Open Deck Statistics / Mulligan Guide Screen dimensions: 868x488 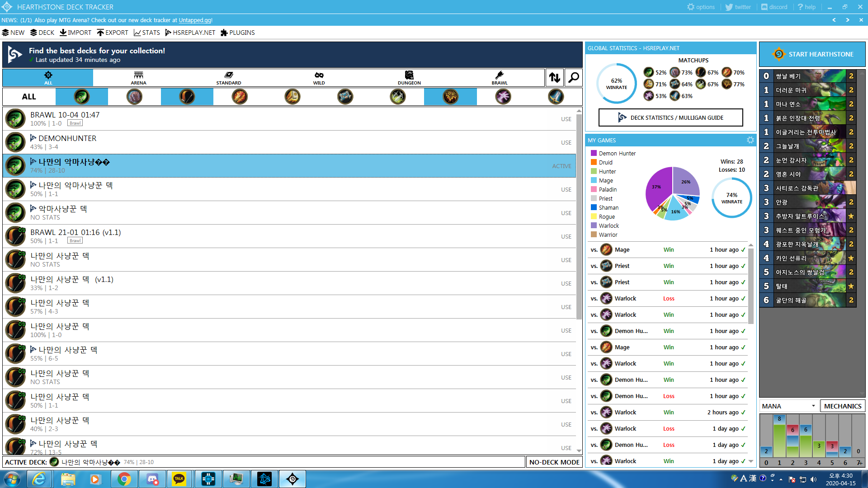pyautogui.click(x=670, y=117)
